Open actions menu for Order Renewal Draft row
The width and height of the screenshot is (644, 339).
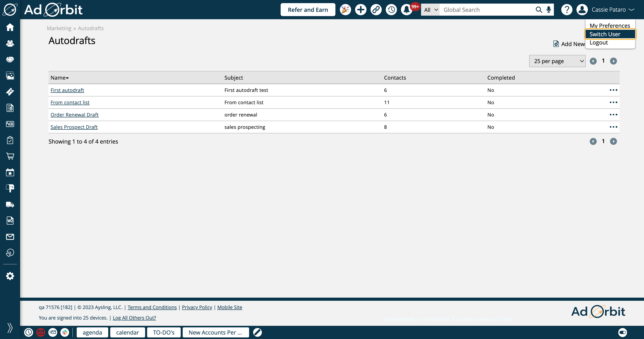tap(613, 114)
